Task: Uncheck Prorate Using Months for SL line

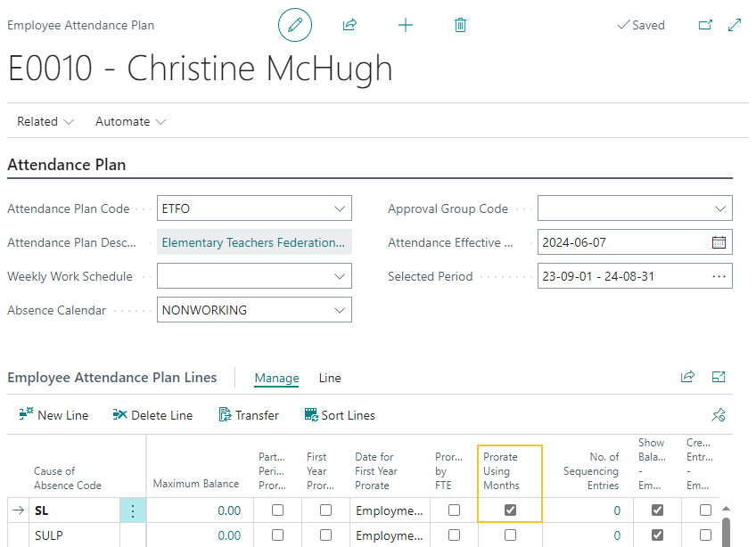Action: tap(509, 510)
